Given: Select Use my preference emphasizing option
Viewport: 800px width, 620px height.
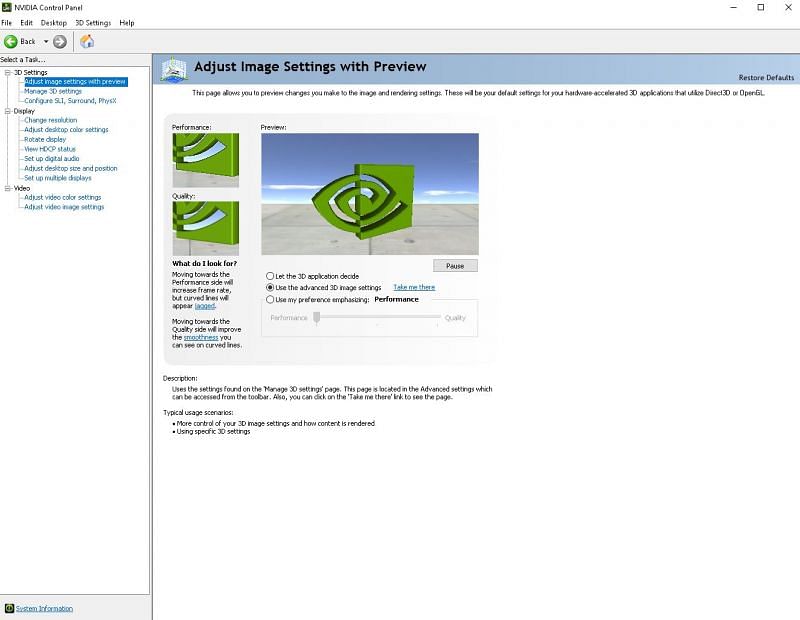Looking at the screenshot, I should point(270,300).
